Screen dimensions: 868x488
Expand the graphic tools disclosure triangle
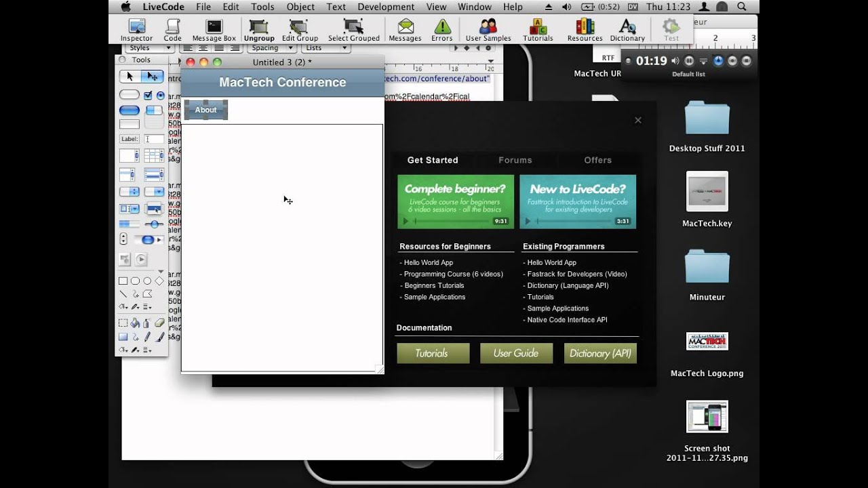[161, 271]
